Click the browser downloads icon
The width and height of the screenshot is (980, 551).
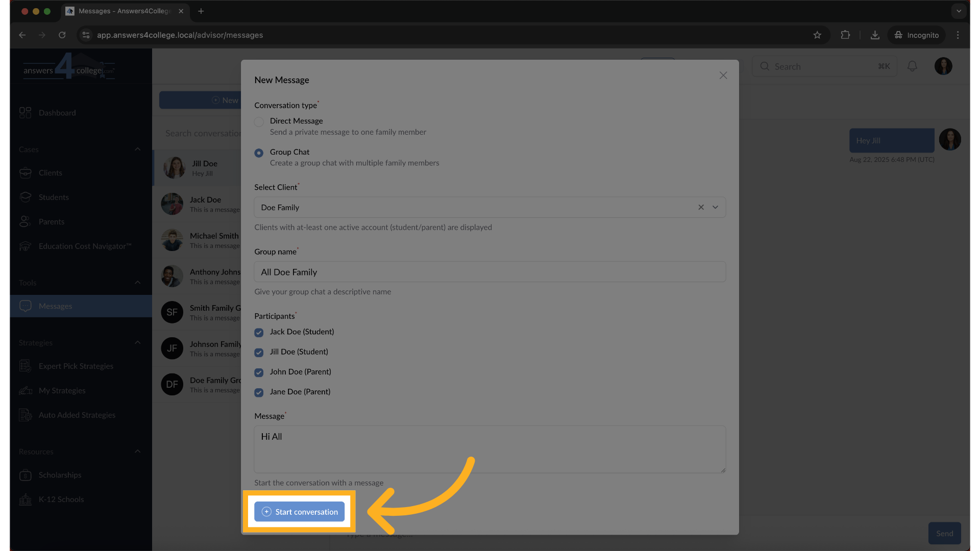pyautogui.click(x=875, y=35)
